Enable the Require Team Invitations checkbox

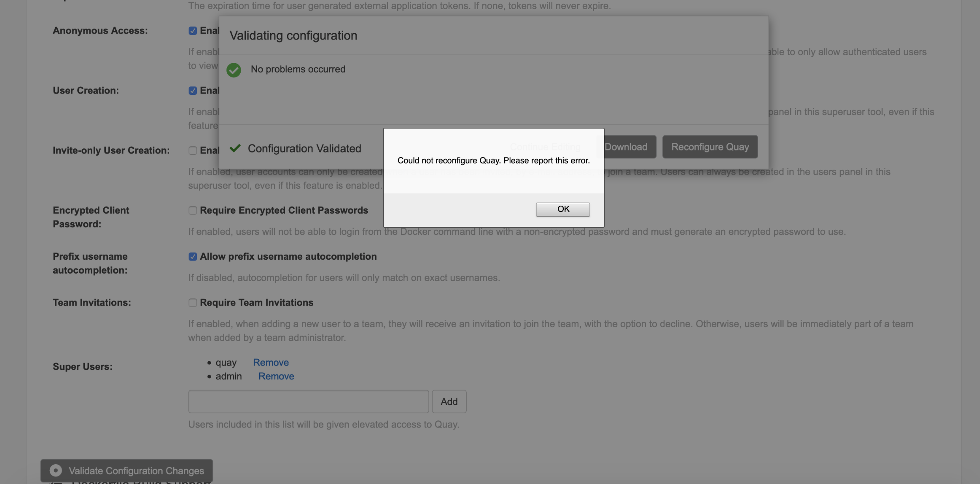pyautogui.click(x=193, y=303)
